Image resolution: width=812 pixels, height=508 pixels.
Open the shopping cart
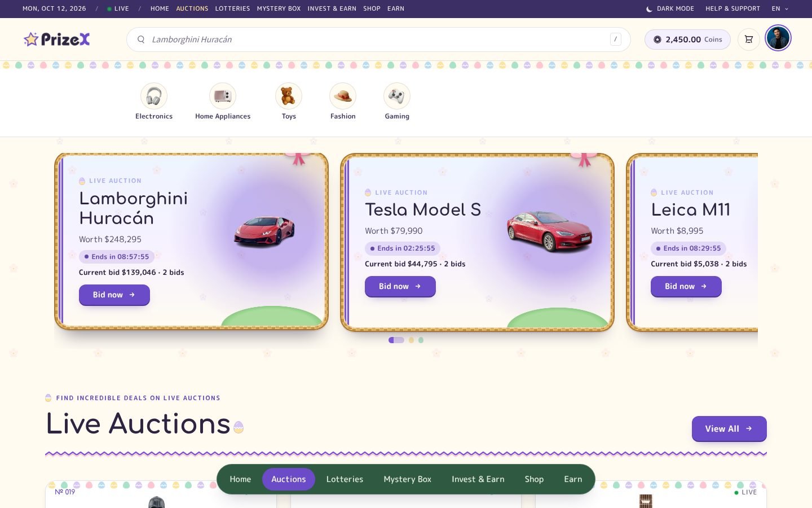(749, 40)
